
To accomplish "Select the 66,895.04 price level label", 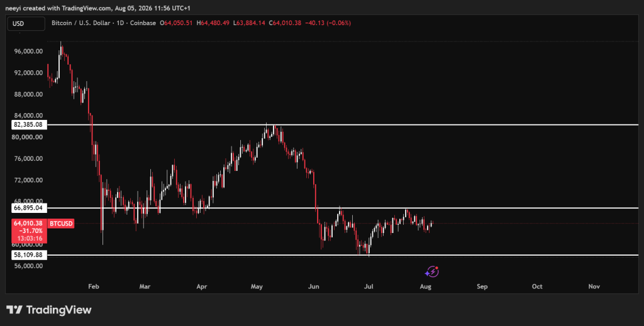I will tap(28, 208).
